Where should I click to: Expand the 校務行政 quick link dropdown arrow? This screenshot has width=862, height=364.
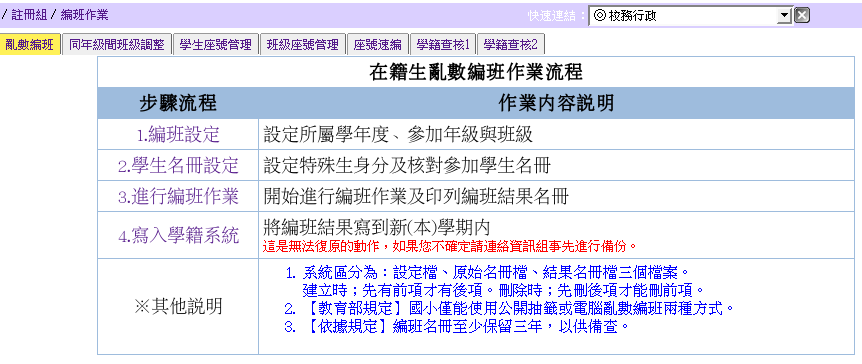pos(785,16)
